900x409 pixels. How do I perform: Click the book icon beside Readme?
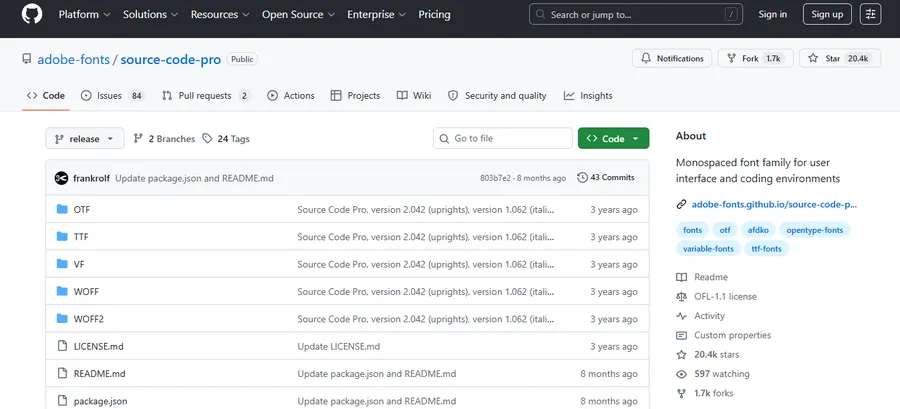pyautogui.click(x=681, y=277)
